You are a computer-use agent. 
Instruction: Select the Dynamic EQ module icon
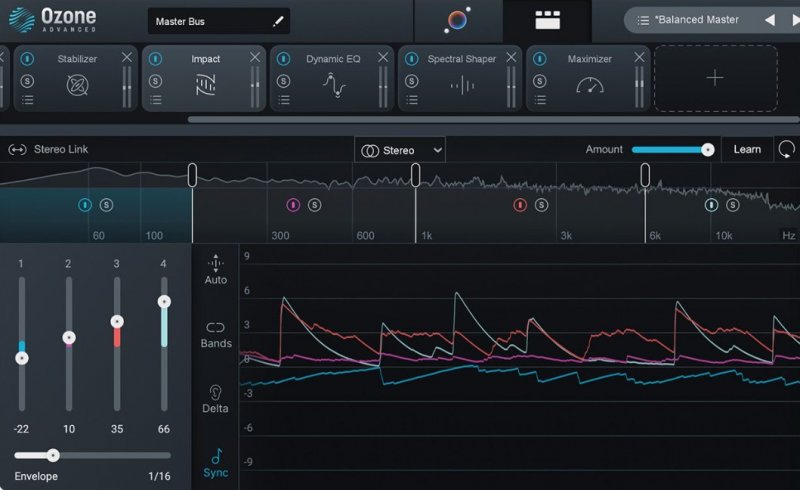pos(334,85)
